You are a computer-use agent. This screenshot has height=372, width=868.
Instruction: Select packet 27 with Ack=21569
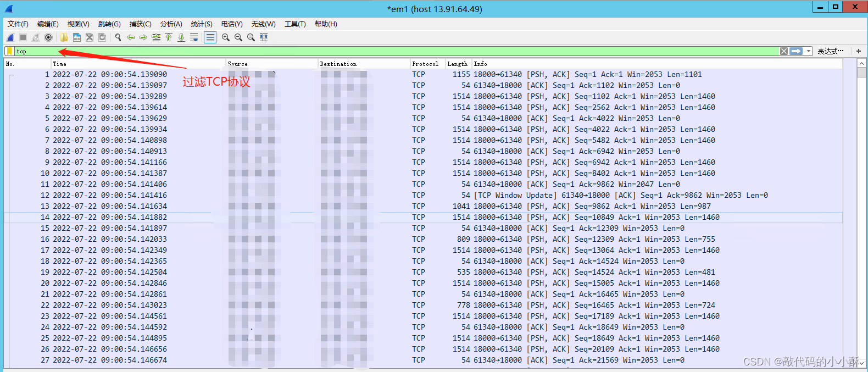click(x=423, y=360)
